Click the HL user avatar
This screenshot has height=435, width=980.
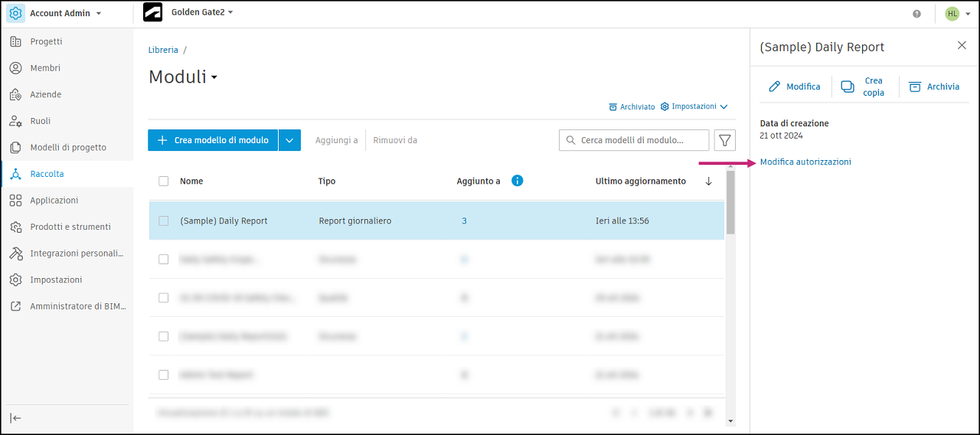[952, 14]
